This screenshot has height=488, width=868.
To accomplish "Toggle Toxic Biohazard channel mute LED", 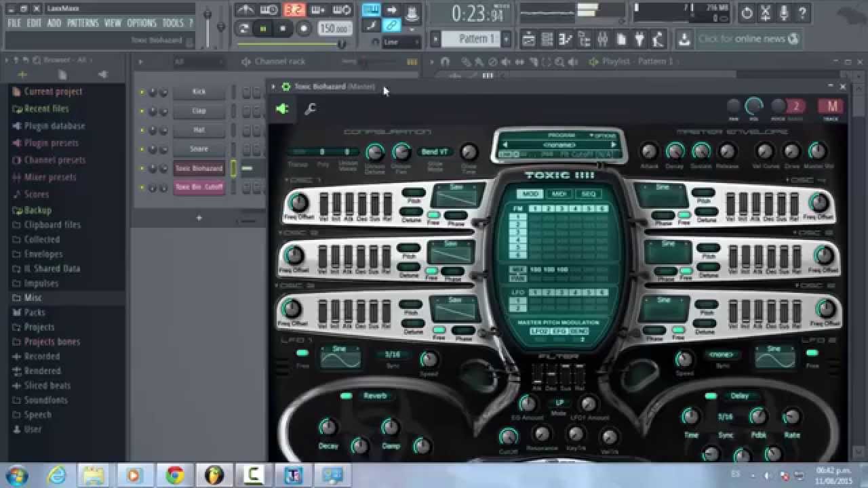I will coord(142,168).
